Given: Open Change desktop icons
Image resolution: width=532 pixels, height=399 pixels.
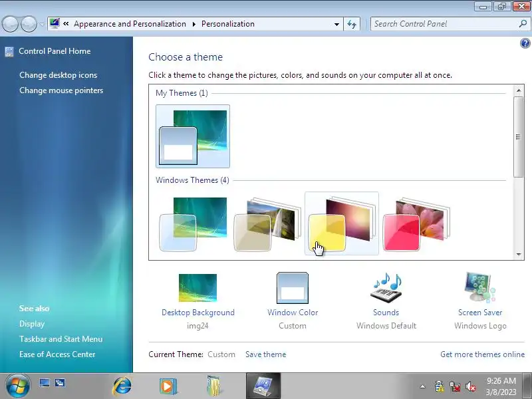Looking at the screenshot, I should pyautogui.click(x=59, y=75).
